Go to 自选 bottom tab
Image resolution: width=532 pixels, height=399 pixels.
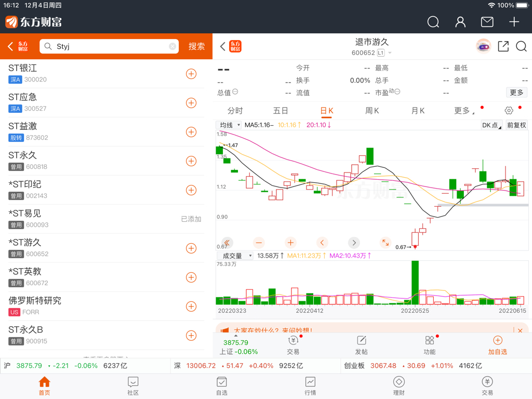(x=221, y=386)
